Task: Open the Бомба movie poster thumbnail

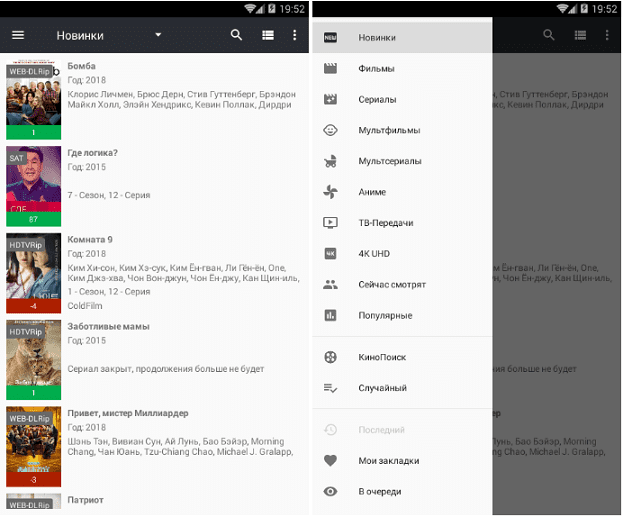Action: (x=33, y=98)
